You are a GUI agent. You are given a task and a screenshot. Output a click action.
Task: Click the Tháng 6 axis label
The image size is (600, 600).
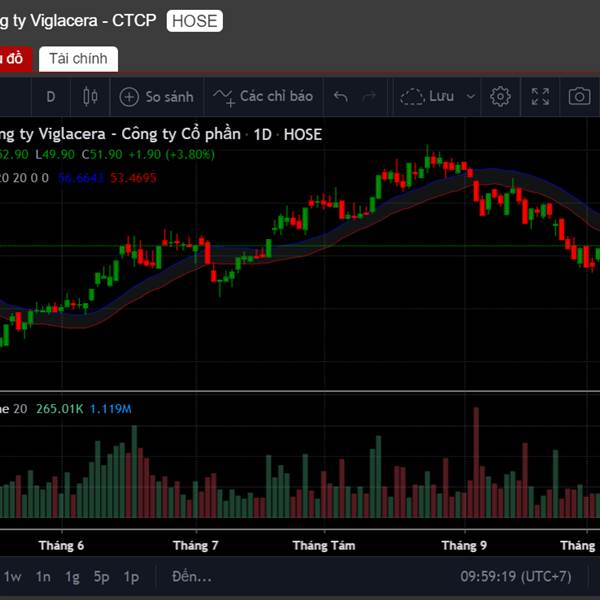pos(61,545)
